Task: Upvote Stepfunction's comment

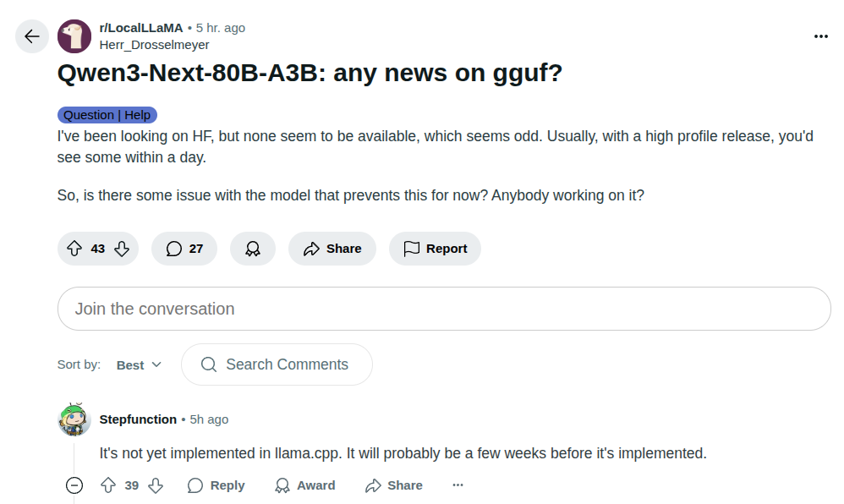Action: pyautogui.click(x=108, y=485)
